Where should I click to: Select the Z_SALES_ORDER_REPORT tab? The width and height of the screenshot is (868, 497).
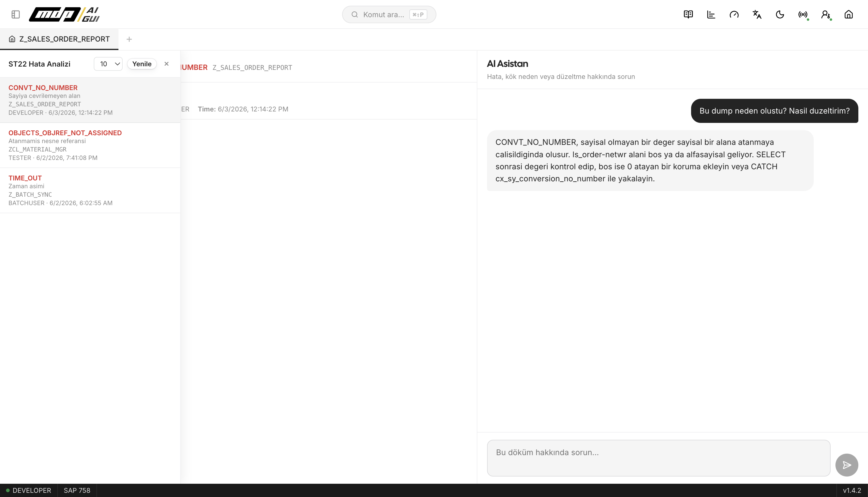point(59,39)
